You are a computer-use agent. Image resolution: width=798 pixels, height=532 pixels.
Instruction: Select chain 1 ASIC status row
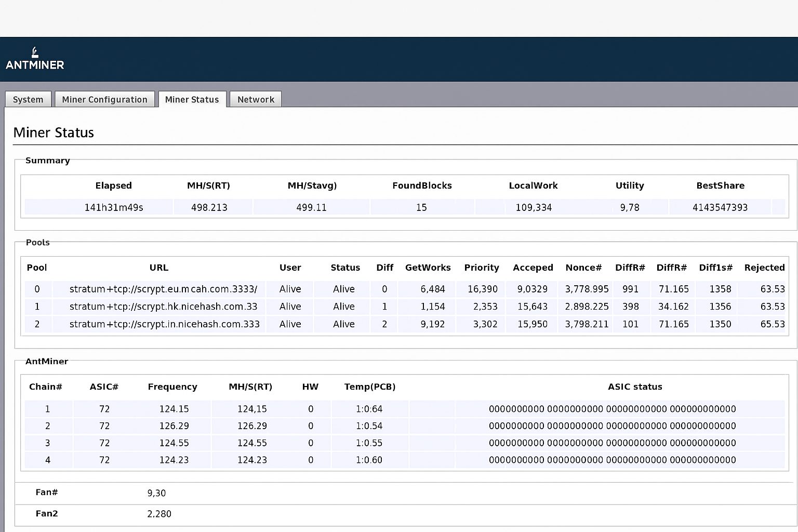click(612, 409)
